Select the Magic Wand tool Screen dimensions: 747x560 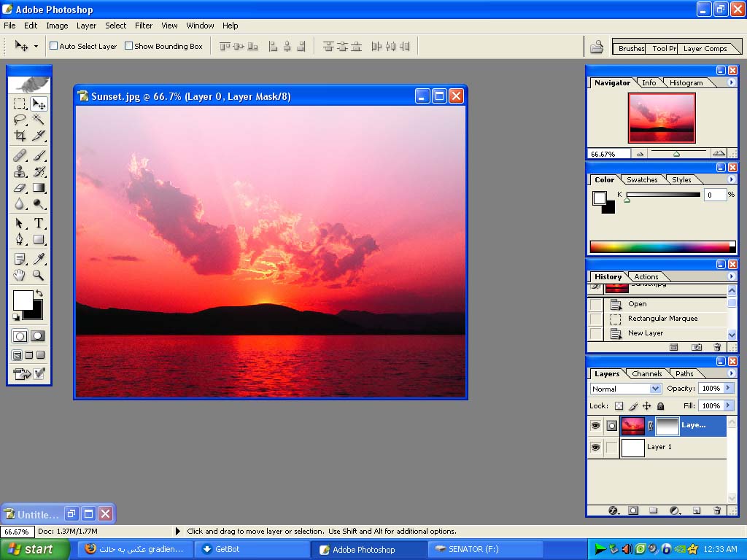pyautogui.click(x=38, y=120)
